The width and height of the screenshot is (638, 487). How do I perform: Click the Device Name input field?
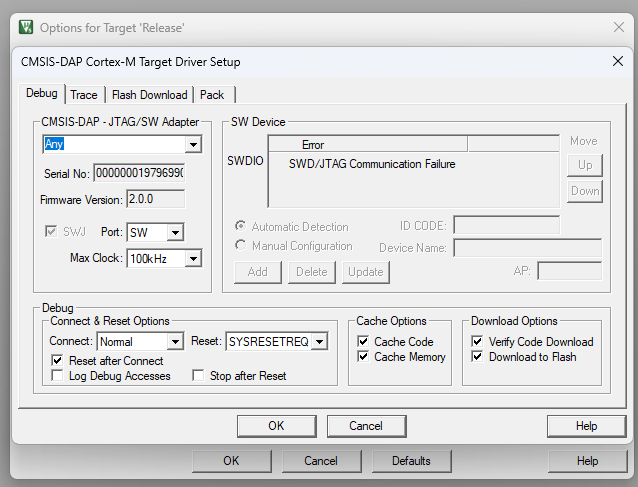pyautogui.click(x=528, y=247)
